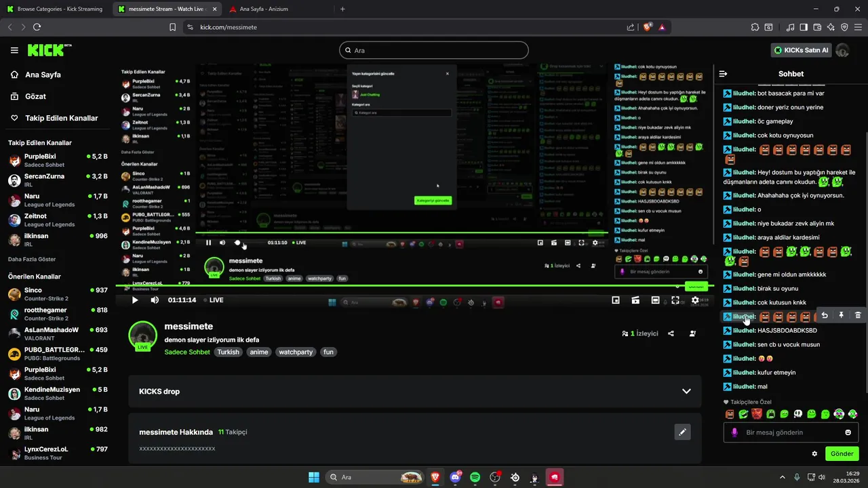The height and width of the screenshot is (488, 868).
Task: Click the follow user icon beside share
Action: pyautogui.click(x=692, y=333)
